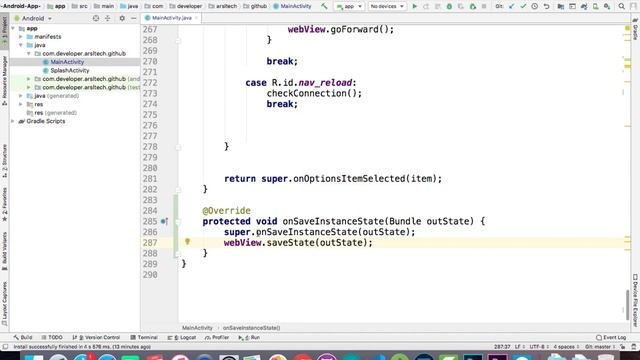This screenshot has height=360, width=640.
Task: Open Project Structure icon in toolbar
Action: click(561, 6)
